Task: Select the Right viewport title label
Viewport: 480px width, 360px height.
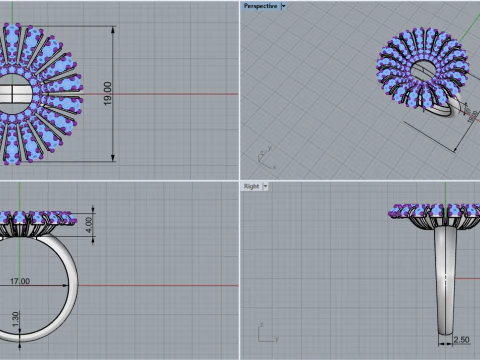Action: (251, 186)
